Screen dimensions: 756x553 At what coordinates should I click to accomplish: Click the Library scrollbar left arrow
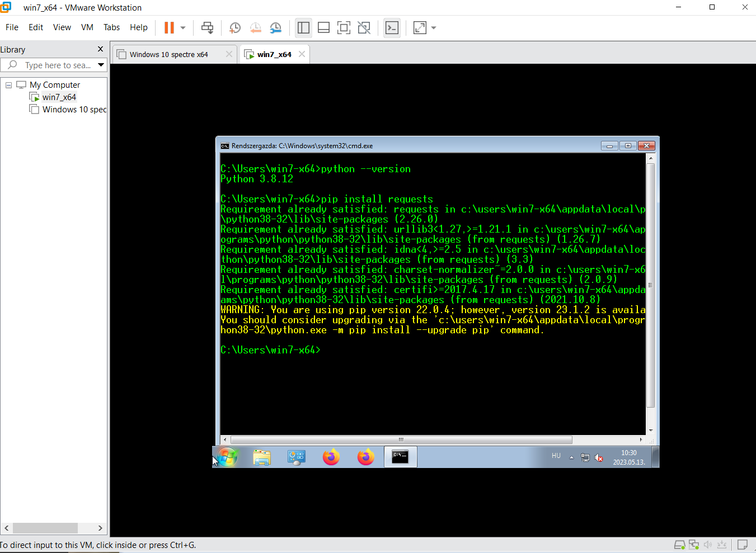click(7, 528)
